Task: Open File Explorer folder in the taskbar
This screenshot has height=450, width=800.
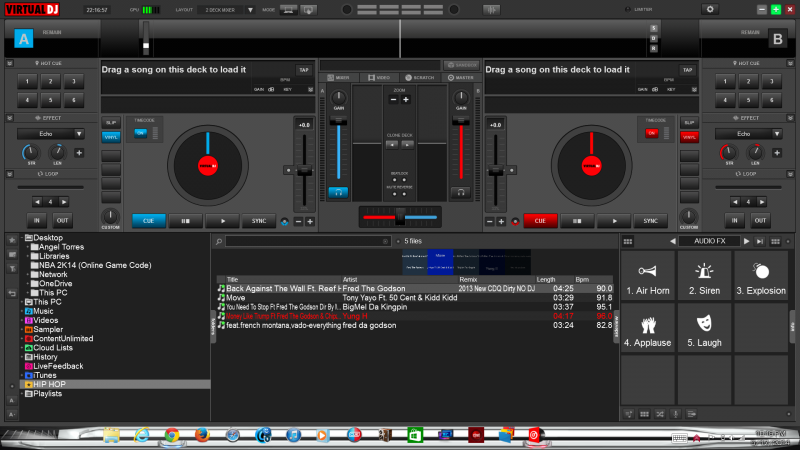Action: click(x=111, y=435)
